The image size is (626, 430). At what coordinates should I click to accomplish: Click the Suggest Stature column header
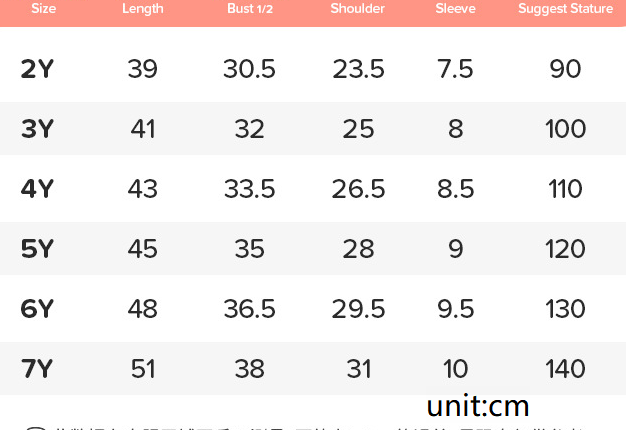pyautogui.click(x=565, y=9)
